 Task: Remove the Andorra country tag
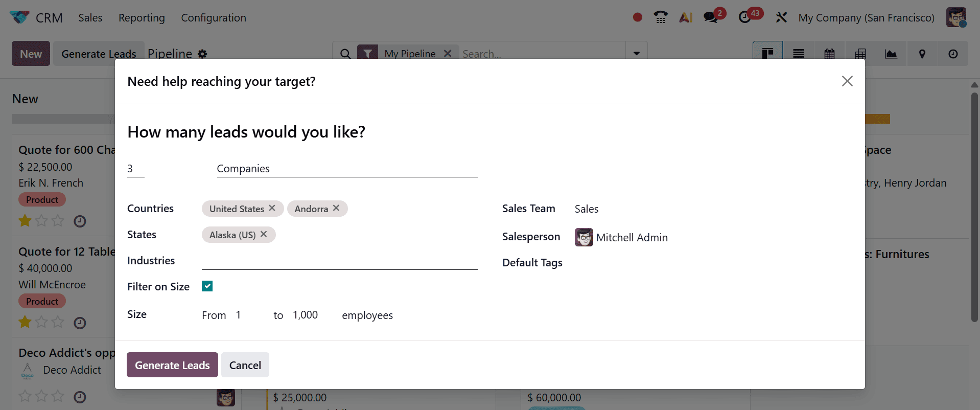(336, 208)
